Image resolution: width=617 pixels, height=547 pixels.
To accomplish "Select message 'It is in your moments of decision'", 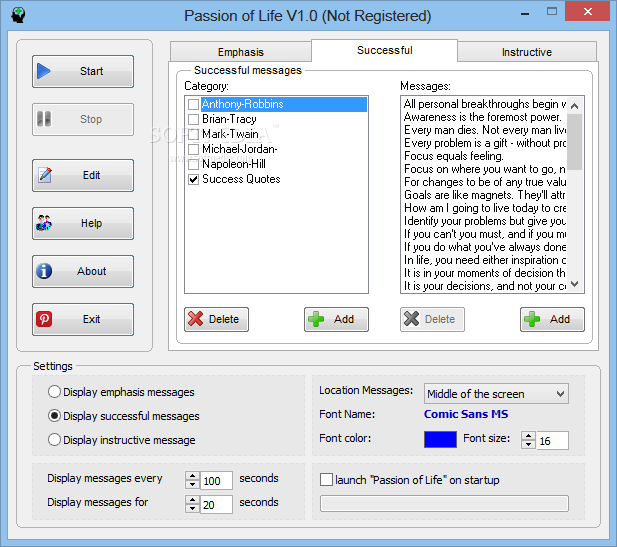I will tap(484, 273).
